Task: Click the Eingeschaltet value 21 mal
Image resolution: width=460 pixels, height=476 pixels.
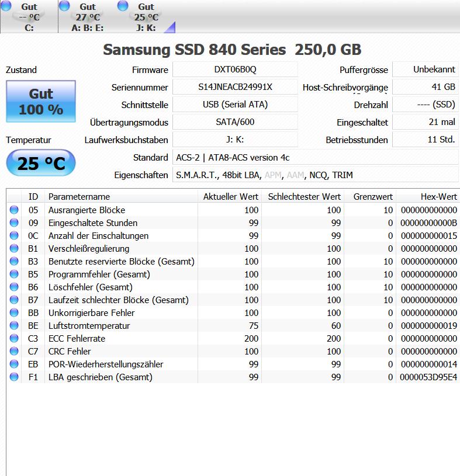Action: tap(426, 122)
